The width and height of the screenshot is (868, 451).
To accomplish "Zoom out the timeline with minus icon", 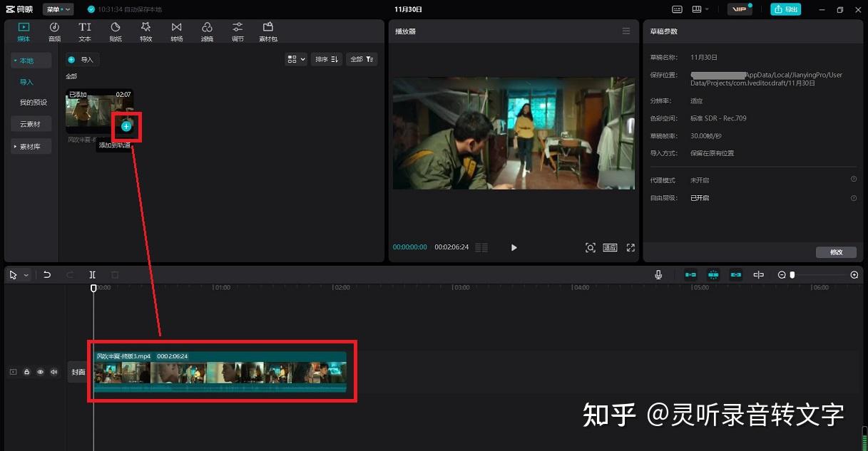I will pyautogui.click(x=782, y=275).
